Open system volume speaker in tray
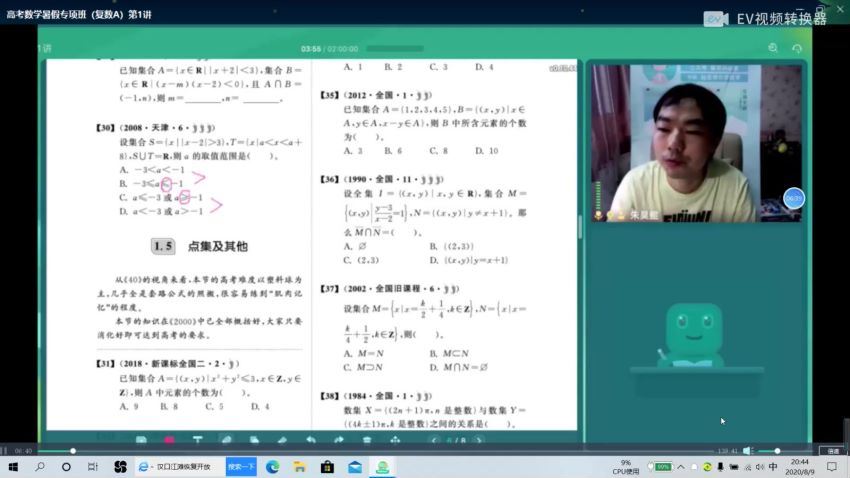This screenshot has width=850, height=478. coord(760,467)
